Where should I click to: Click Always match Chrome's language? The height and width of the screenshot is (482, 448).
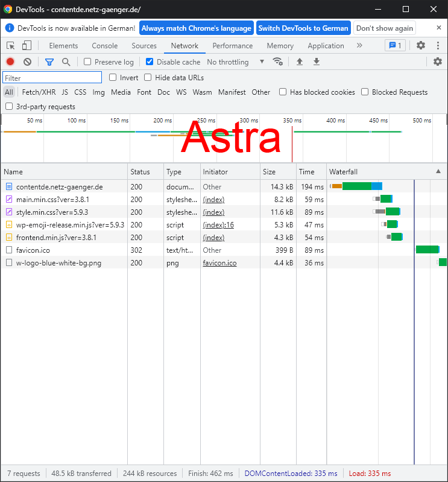pyautogui.click(x=197, y=28)
